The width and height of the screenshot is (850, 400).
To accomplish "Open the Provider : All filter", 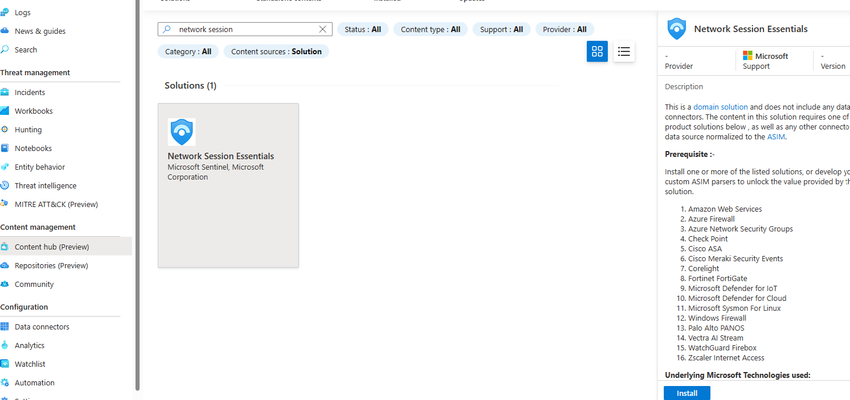I will click(565, 29).
